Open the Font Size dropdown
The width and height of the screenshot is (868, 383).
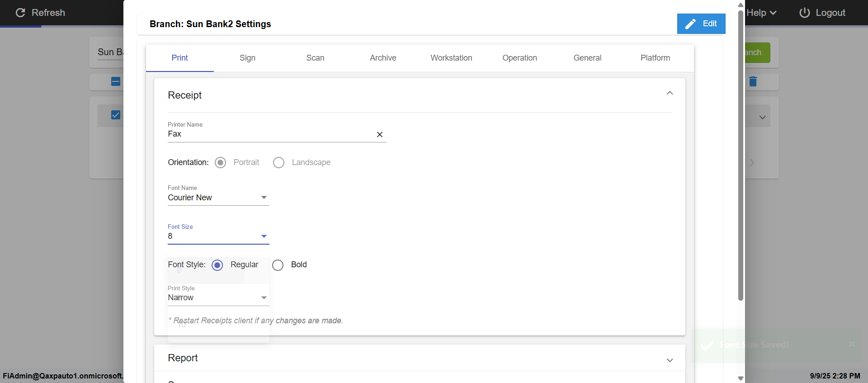point(264,236)
